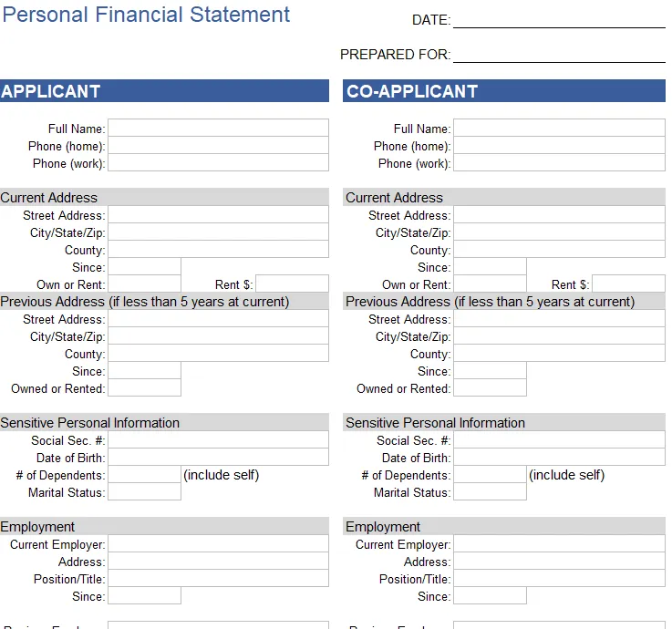Click the Co-Applicant Phone (work) field
This screenshot has width=672, height=629.
(x=559, y=163)
